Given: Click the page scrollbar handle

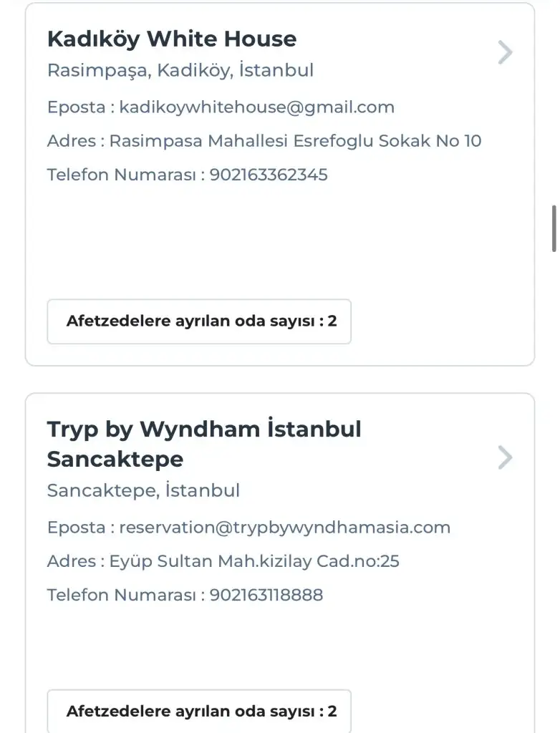Looking at the screenshot, I should [x=554, y=228].
